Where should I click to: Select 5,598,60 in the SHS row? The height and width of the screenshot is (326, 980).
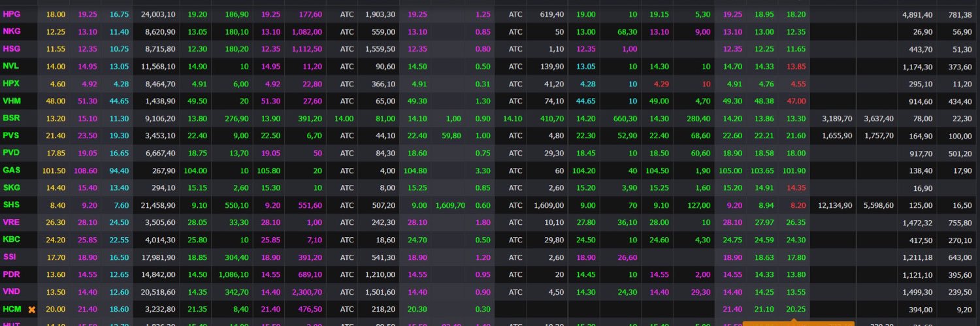click(878, 204)
